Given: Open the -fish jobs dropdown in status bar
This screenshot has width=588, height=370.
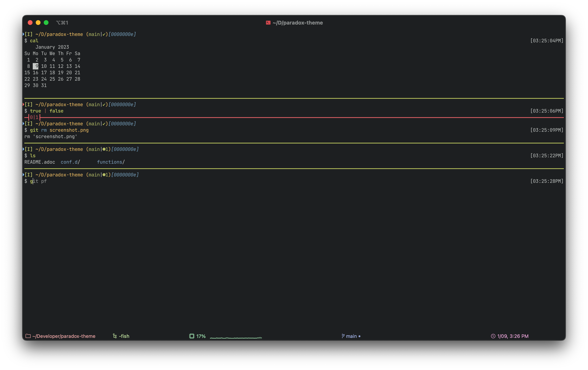Looking at the screenshot, I should point(124,336).
